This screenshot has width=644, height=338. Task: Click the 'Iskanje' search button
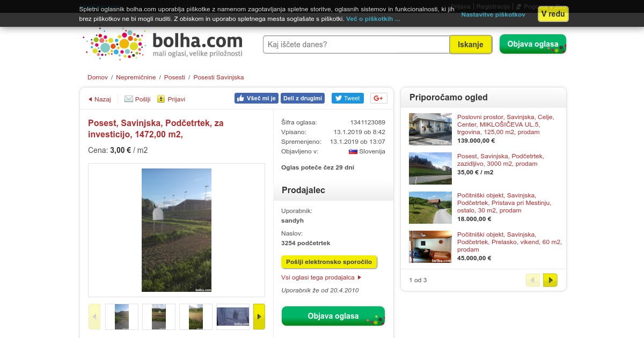point(471,45)
